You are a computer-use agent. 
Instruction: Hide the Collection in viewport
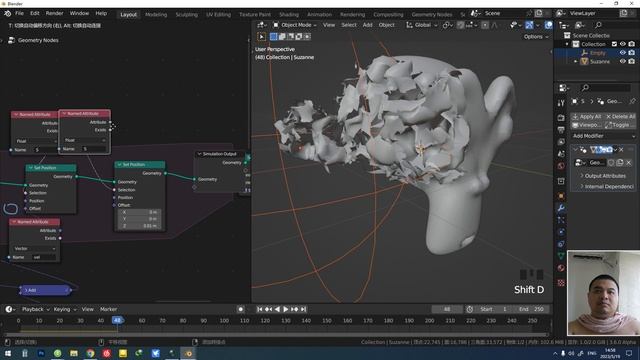623,44
